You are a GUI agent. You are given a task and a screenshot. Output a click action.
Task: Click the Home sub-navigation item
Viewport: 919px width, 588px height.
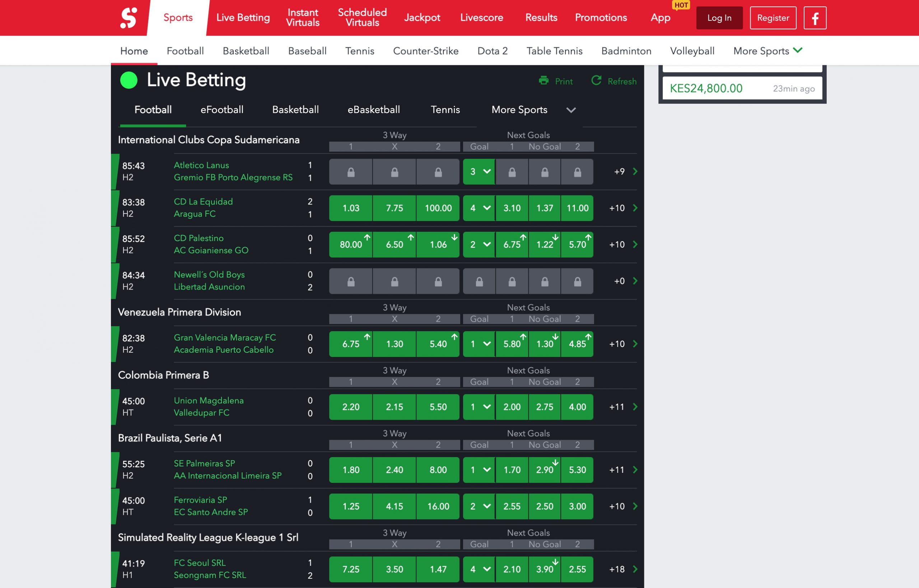[x=134, y=51]
